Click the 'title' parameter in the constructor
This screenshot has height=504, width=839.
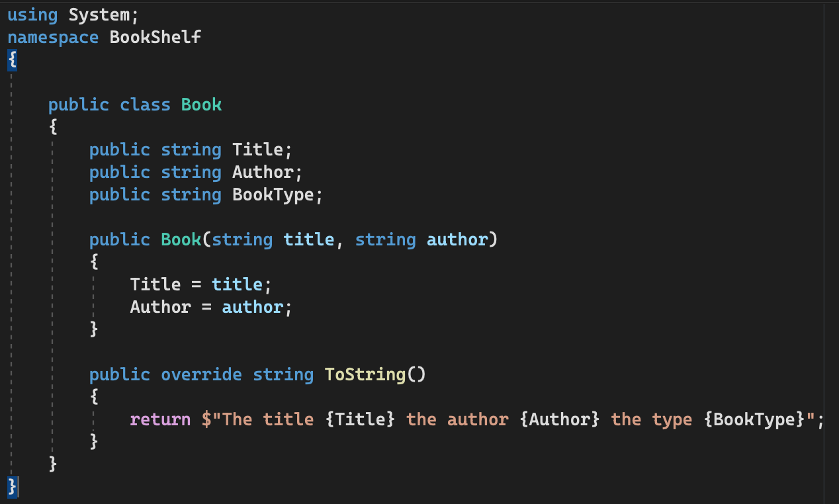pyautogui.click(x=309, y=239)
